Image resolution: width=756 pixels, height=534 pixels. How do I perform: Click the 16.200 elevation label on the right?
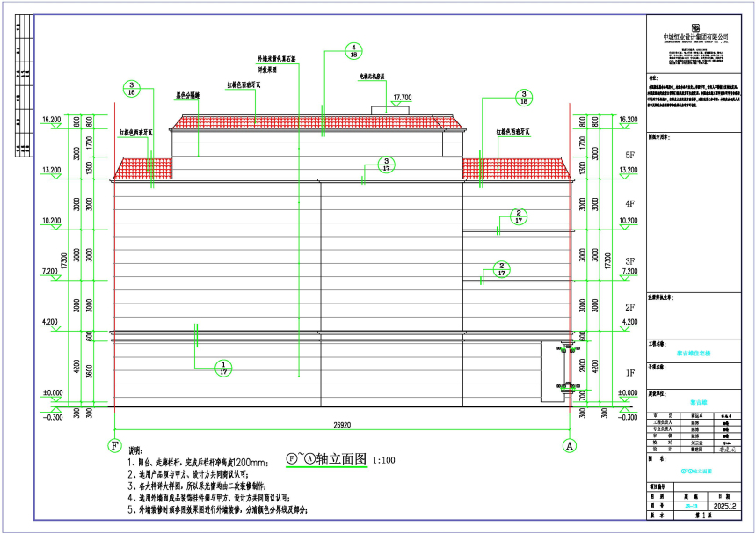[628, 119]
